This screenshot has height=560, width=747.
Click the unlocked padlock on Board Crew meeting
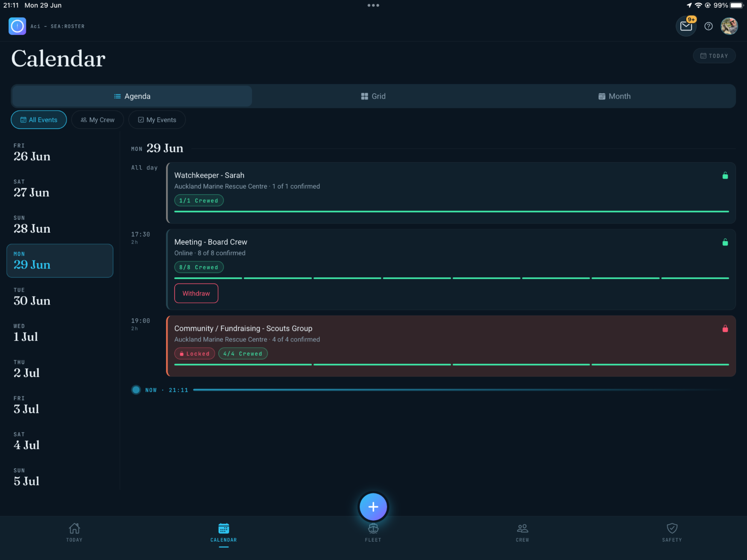coord(725,242)
